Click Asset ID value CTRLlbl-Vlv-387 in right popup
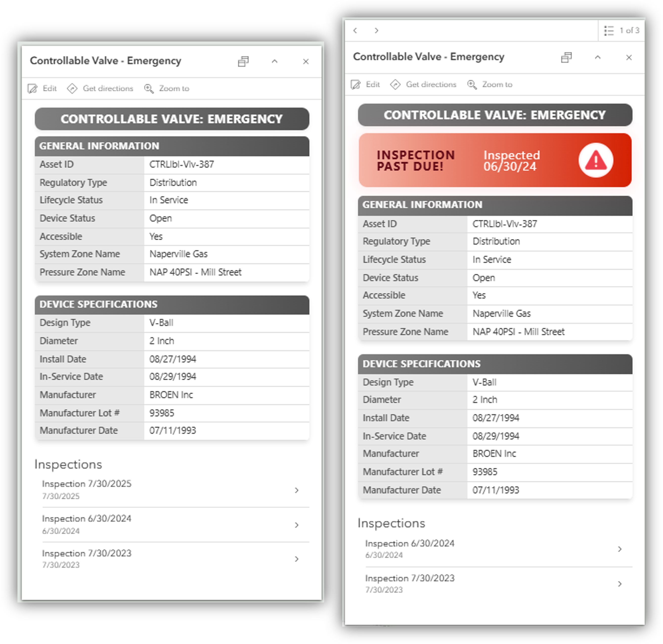The width and height of the screenshot is (663, 644). coord(505,224)
